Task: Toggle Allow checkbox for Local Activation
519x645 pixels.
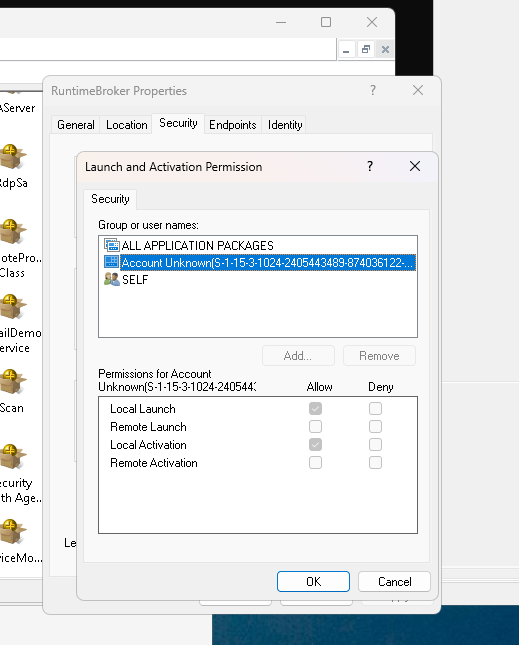Action: [315, 445]
